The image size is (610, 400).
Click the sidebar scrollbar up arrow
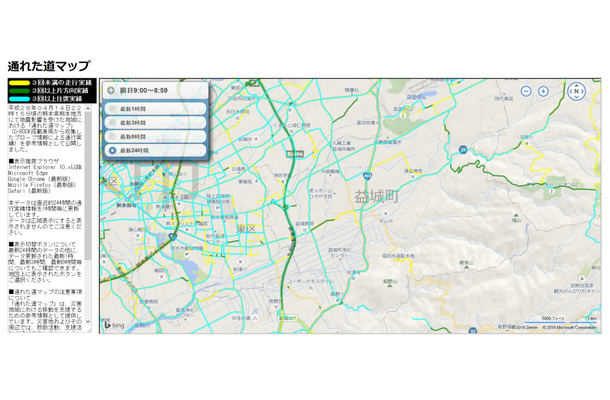pos(88,108)
